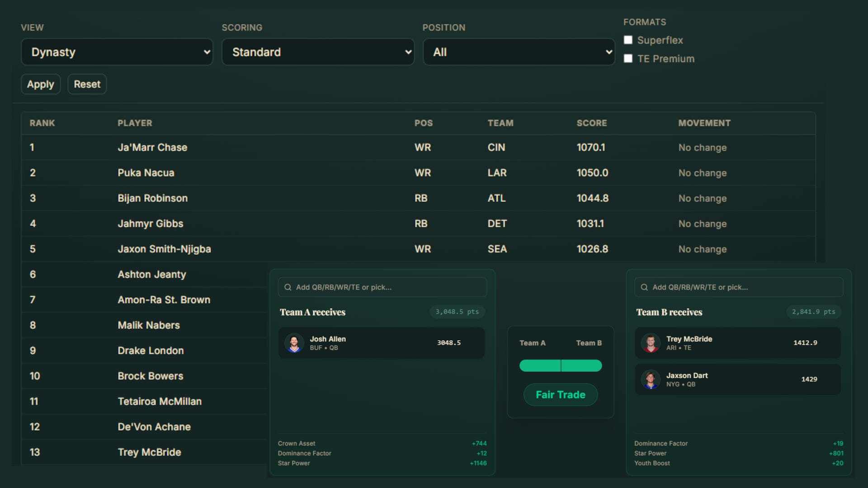Select Drake London in rankings table
The height and width of the screenshot is (488, 868).
151,351
